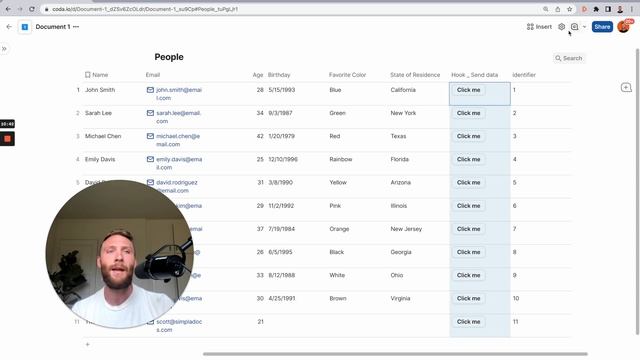The height and width of the screenshot is (360, 640).
Task: Open the sarah.lee email link
Action: point(178,117)
